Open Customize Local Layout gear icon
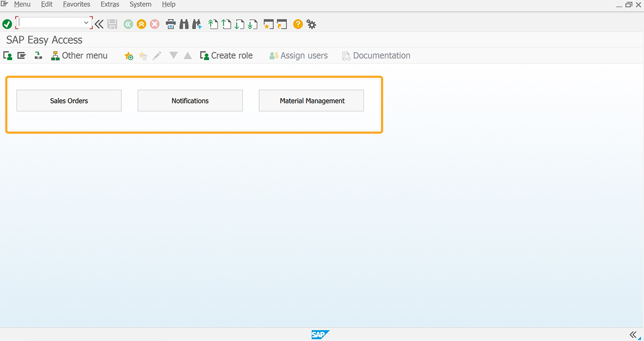This screenshot has width=644, height=341. tap(311, 24)
